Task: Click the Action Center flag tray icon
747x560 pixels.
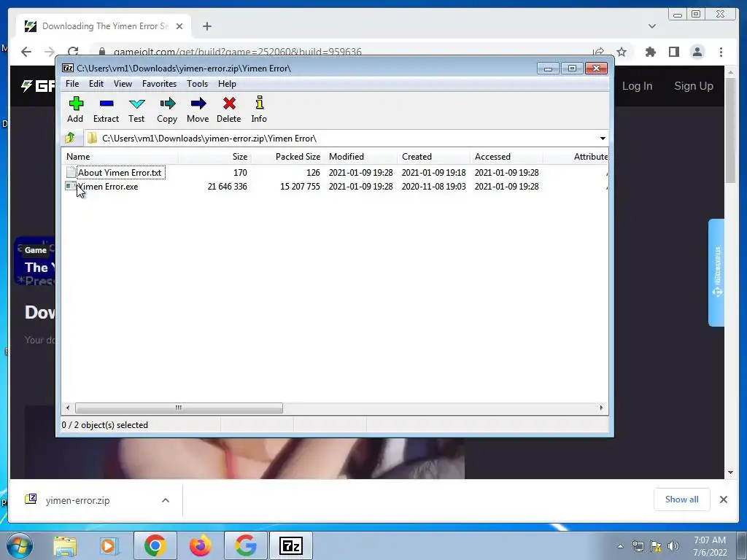Action: 656,546
